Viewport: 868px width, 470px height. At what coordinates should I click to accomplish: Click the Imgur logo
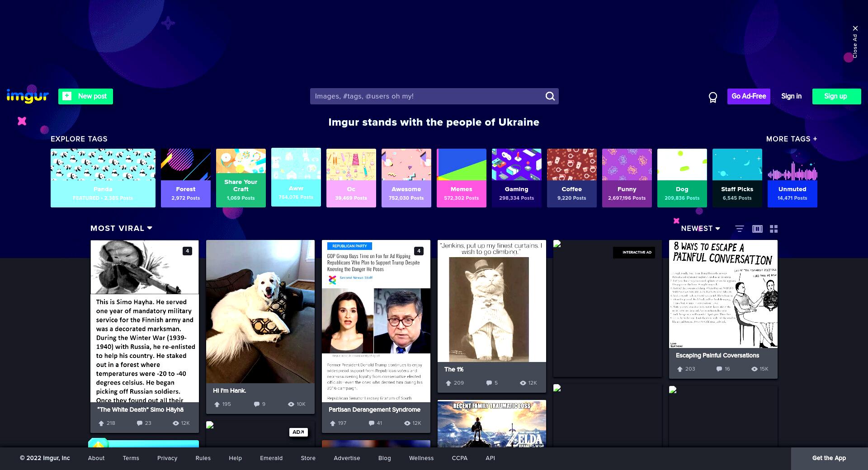point(28,96)
